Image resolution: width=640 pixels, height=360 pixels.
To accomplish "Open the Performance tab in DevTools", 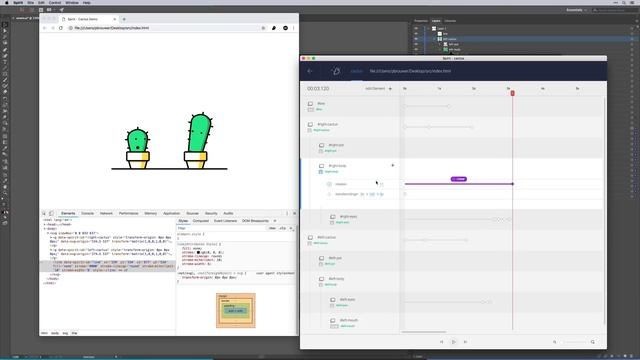I will (x=129, y=213).
